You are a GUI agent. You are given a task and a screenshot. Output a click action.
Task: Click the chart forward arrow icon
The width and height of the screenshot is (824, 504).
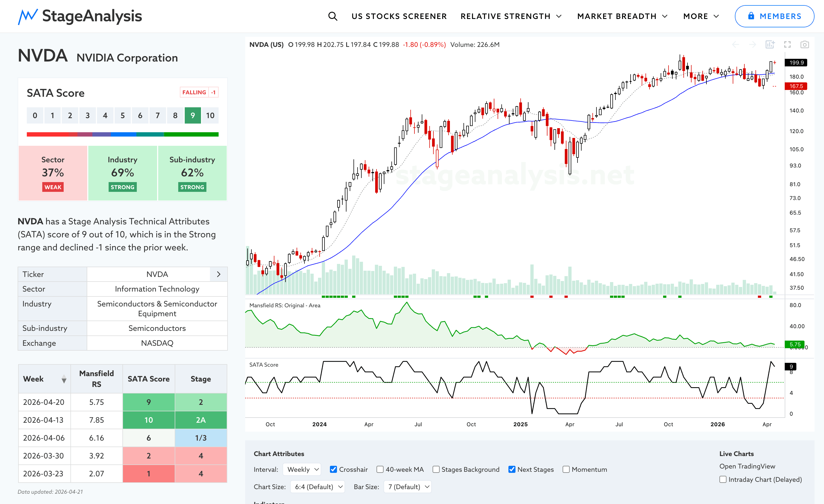pyautogui.click(x=752, y=44)
